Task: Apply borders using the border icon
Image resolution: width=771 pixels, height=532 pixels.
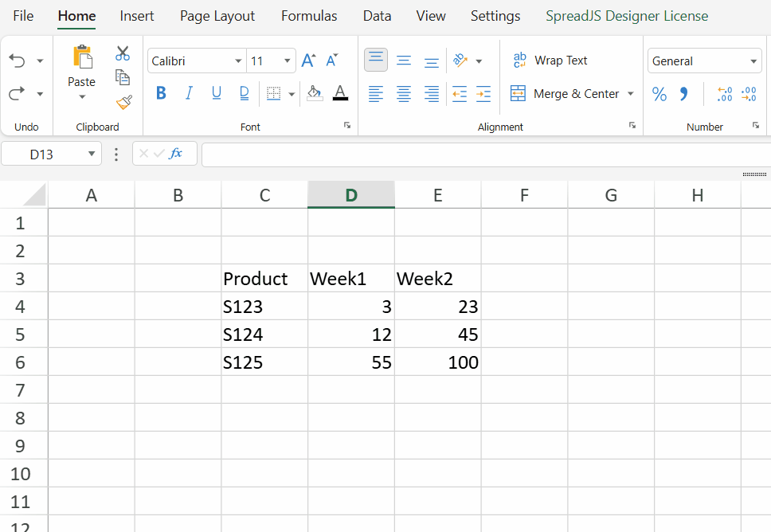Action: 273,93
